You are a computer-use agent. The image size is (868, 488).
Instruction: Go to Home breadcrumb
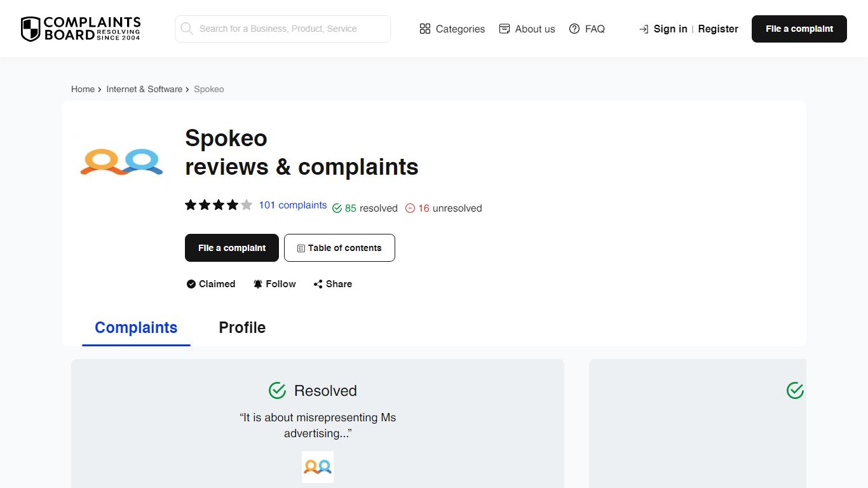[83, 89]
